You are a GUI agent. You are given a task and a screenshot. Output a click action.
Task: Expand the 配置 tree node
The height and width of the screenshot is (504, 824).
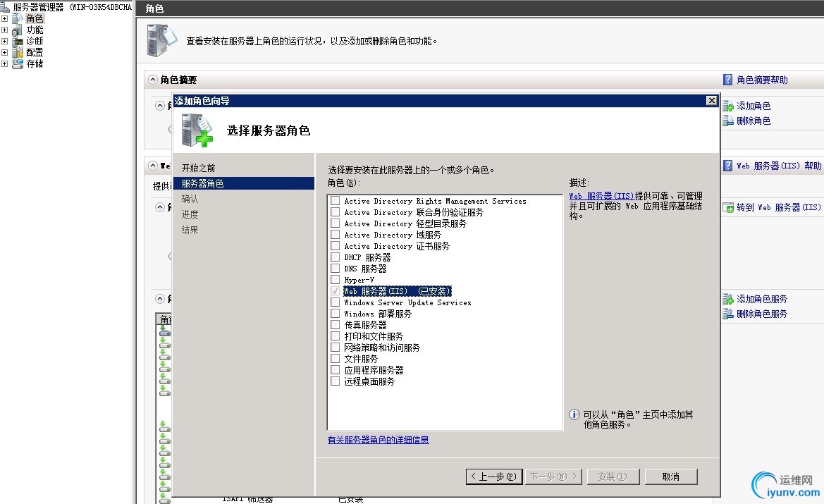coord(5,53)
